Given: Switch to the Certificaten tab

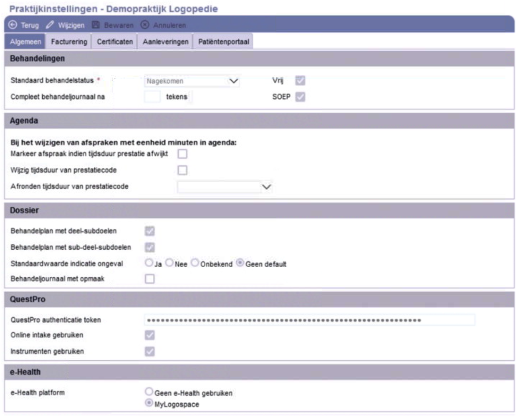Looking at the screenshot, I should click(115, 42).
